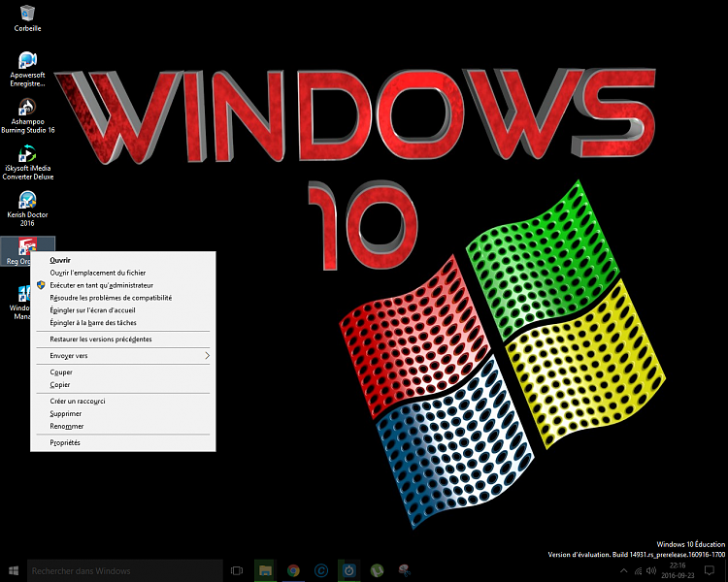Open the snipping tool taskbar icon
The width and height of the screenshot is (728, 582).
click(x=405, y=570)
